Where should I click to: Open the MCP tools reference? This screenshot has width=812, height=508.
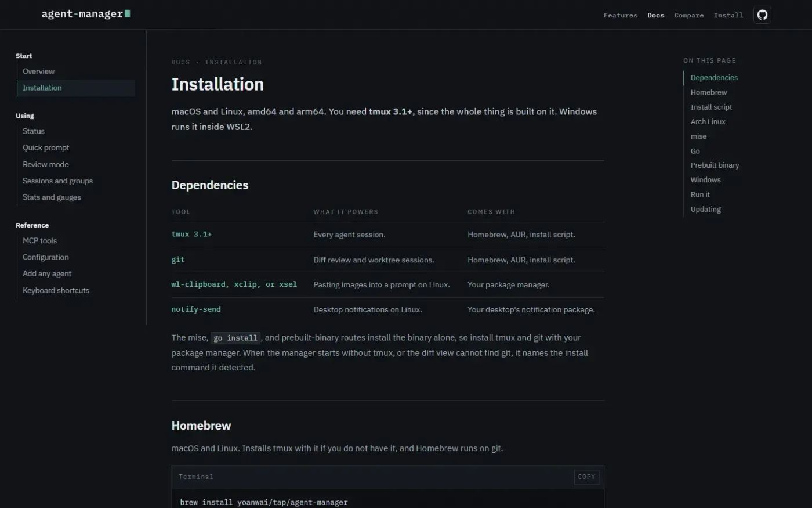pos(39,240)
